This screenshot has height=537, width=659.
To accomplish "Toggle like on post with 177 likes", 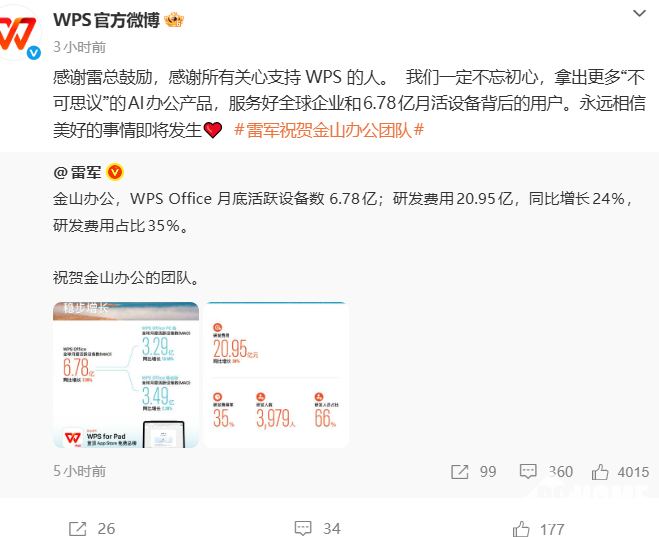I will coord(521,529).
